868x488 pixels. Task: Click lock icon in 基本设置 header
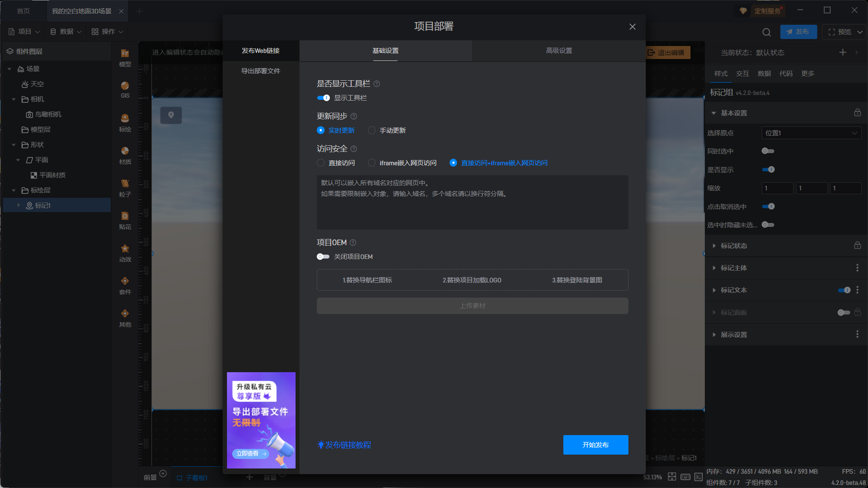pos(857,113)
